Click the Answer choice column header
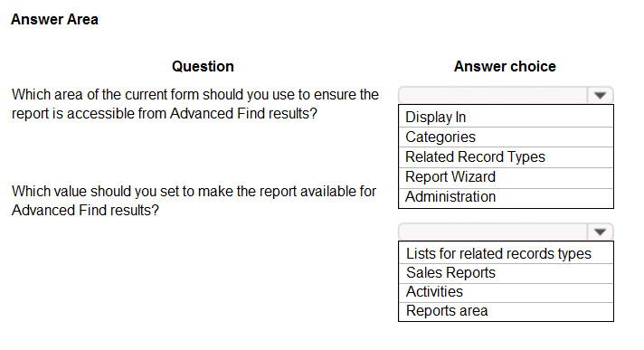644x350 pixels. pos(505,66)
